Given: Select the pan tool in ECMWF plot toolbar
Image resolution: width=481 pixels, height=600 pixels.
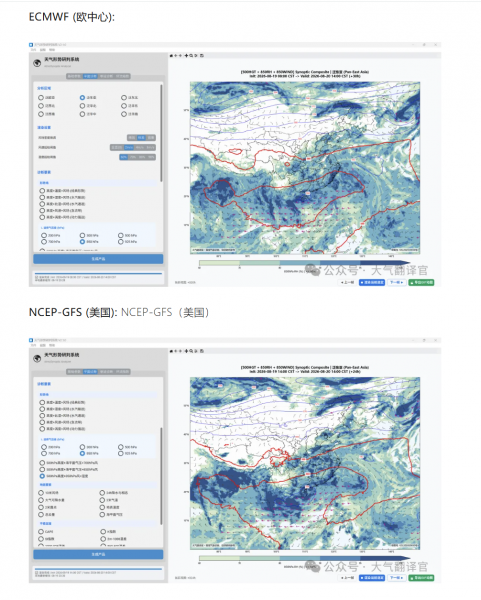Looking at the screenshot, I should tap(186, 55).
